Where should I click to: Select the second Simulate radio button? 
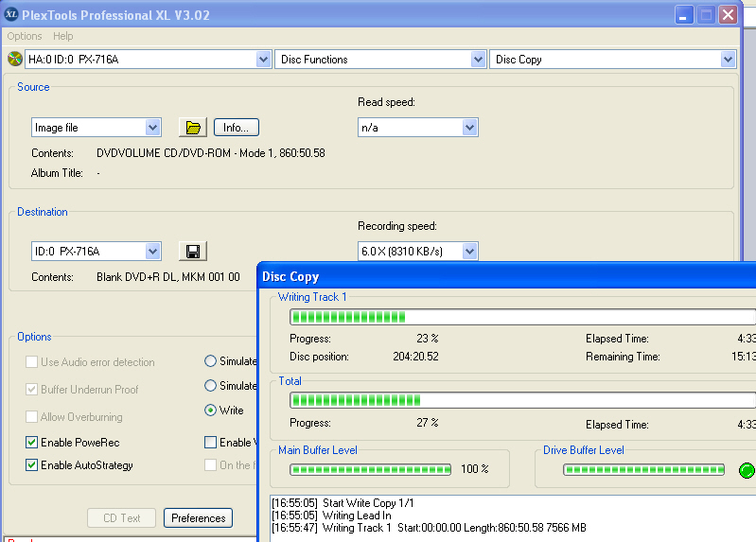(x=210, y=385)
